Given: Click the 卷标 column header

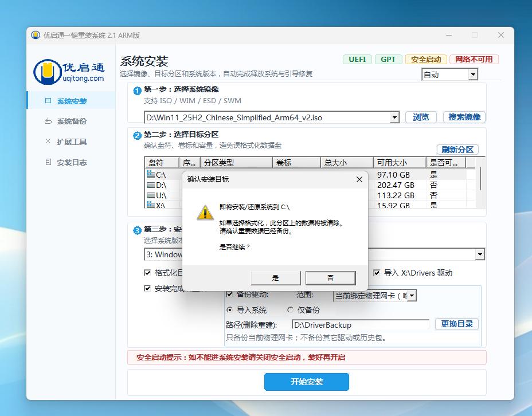Looking at the screenshot, I should click(x=296, y=163).
